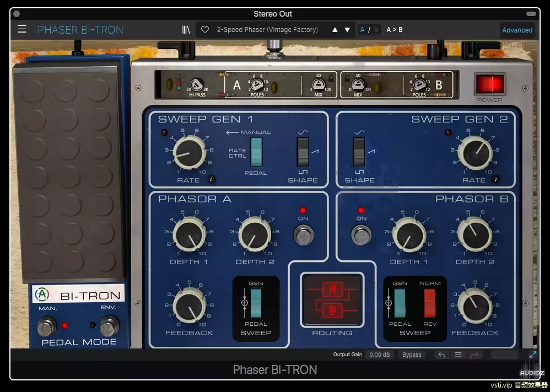Click the PHASER BI-TRON title
Image resolution: width=550 pixels, height=392 pixels.
pyautogui.click(x=80, y=30)
